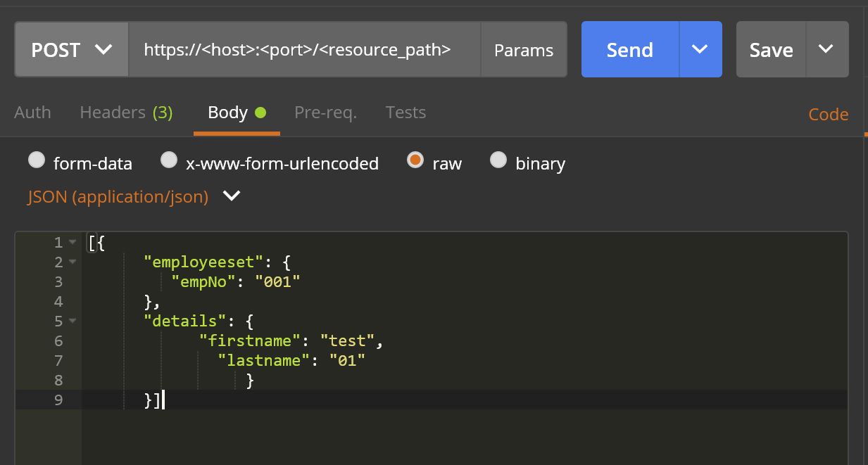The width and height of the screenshot is (868, 465).
Task: Open the Params editor
Action: pyautogui.click(x=523, y=50)
